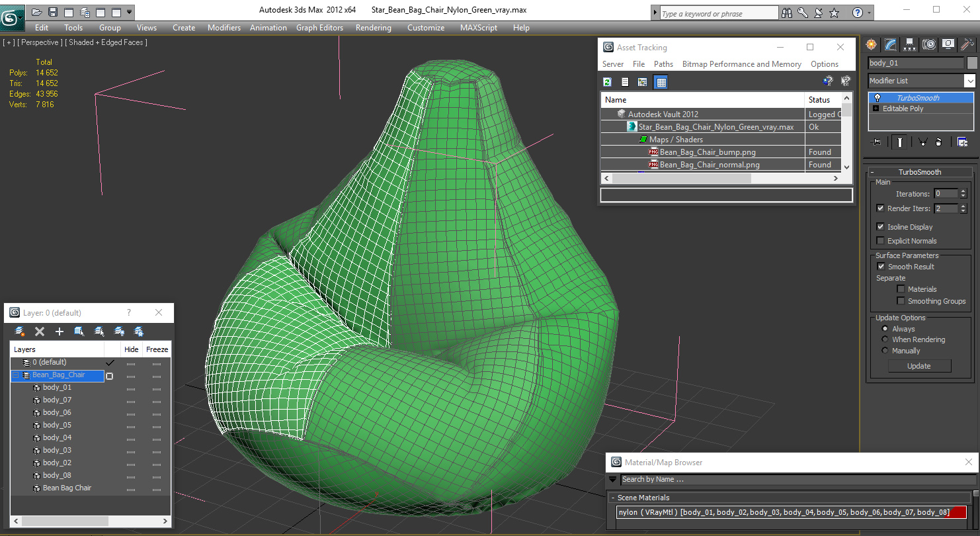Click the Perspective viewport label
980x536 pixels.
[x=40, y=42]
